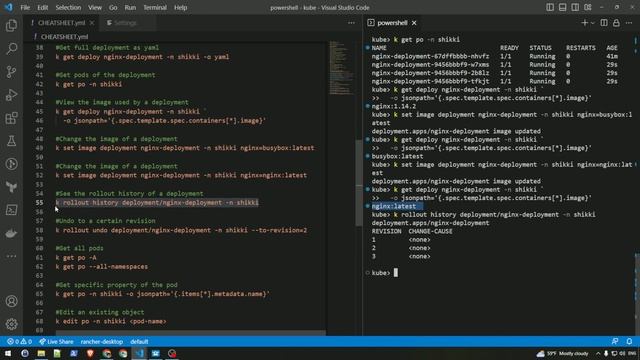640x360 pixels.
Task: Open the Run and Debug view
Action: point(11,95)
